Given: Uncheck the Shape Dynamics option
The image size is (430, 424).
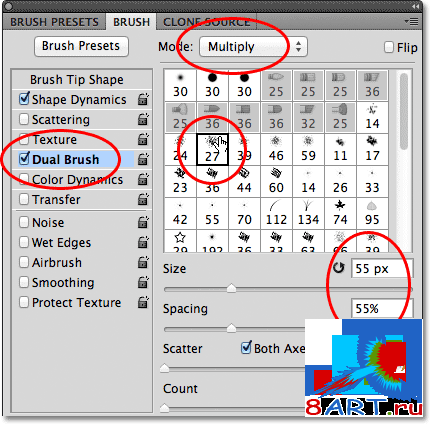Looking at the screenshot, I should [x=24, y=99].
